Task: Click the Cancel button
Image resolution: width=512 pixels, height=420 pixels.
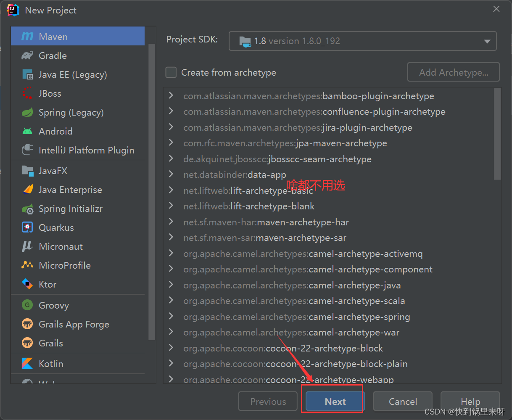Action: coord(403,402)
